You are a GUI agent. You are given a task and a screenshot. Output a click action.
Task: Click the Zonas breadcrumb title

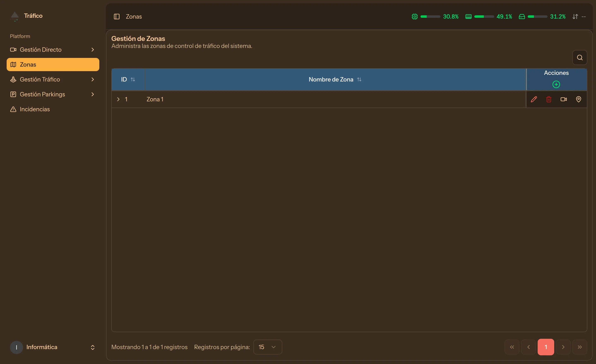pos(134,16)
